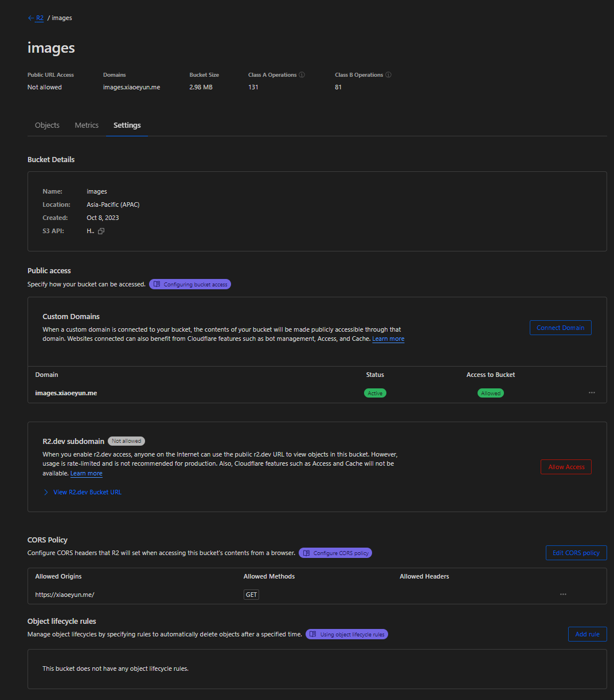Click the Active status badge for the domain
This screenshot has height=700, width=614.
(375, 393)
